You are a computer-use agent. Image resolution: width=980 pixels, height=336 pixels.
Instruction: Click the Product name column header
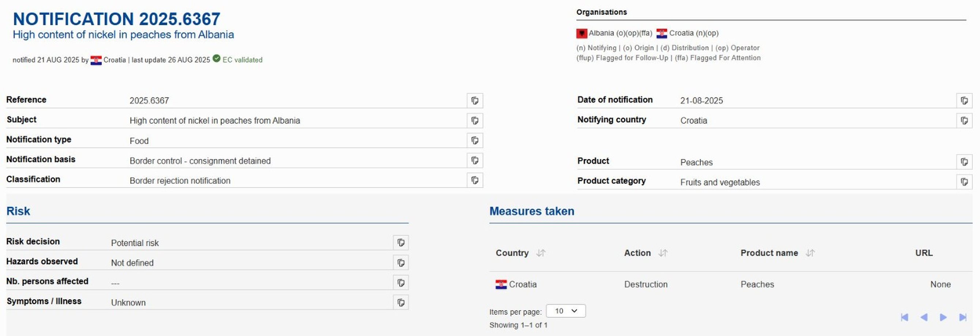[769, 253]
